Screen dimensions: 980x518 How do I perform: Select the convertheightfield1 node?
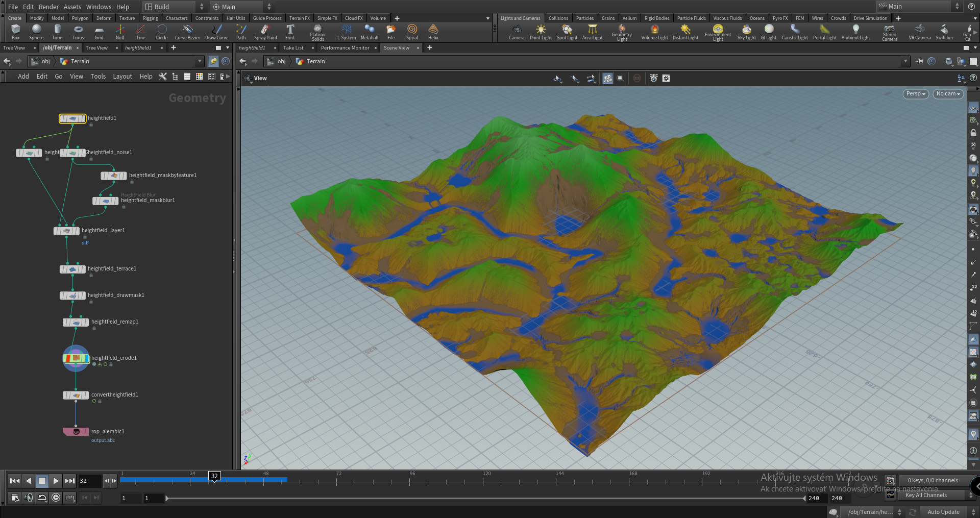click(76, 395)
